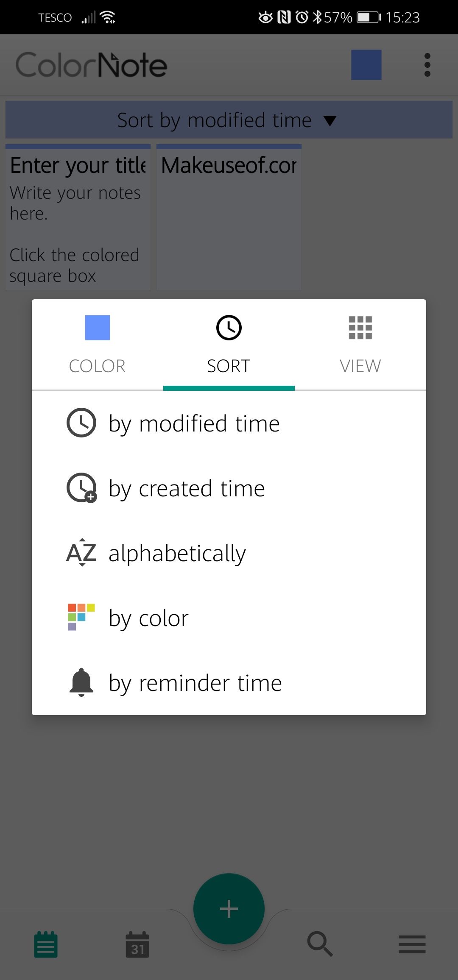Image resolution: width=458 pixels, height=980 pixels.
Task: Tap the ColorNote logo
Action: (x=91, y=65)
